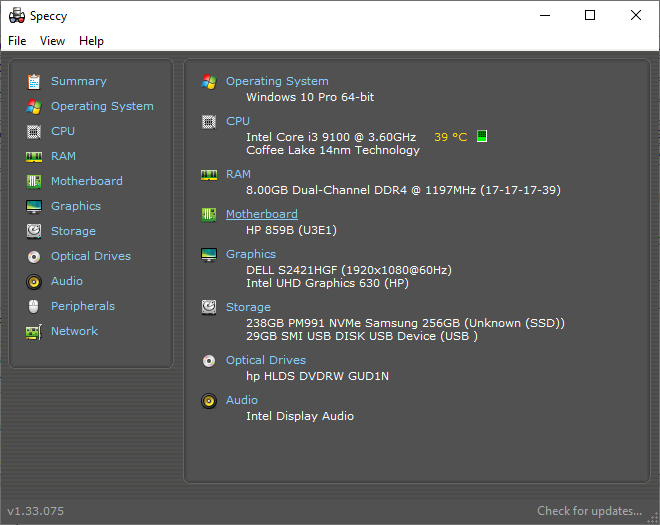The width and height of the screenshot is (660, 525).
Task: Click 'Windows 10 Pro 64-bit' text
Action: tap(310, 97)
